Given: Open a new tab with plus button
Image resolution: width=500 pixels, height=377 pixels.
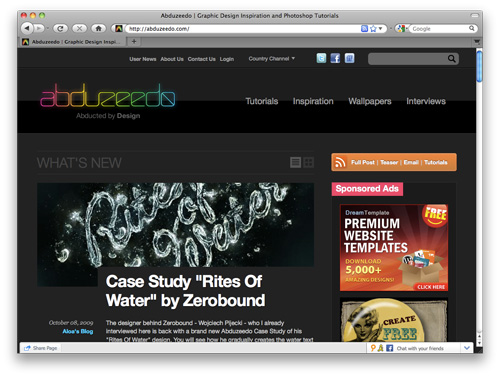Looking at the screenshot, I should pyautogui.click(x=134, y=42).
